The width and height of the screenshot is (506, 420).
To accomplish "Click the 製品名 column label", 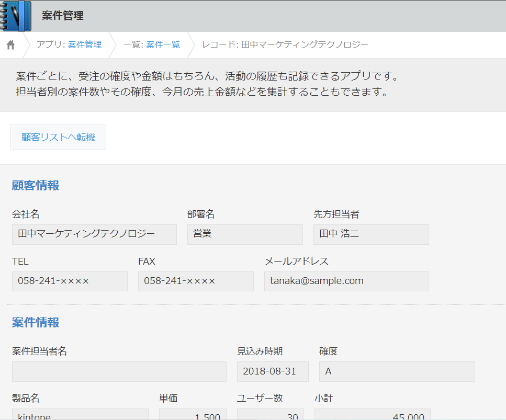I will [x=26, y=399].
